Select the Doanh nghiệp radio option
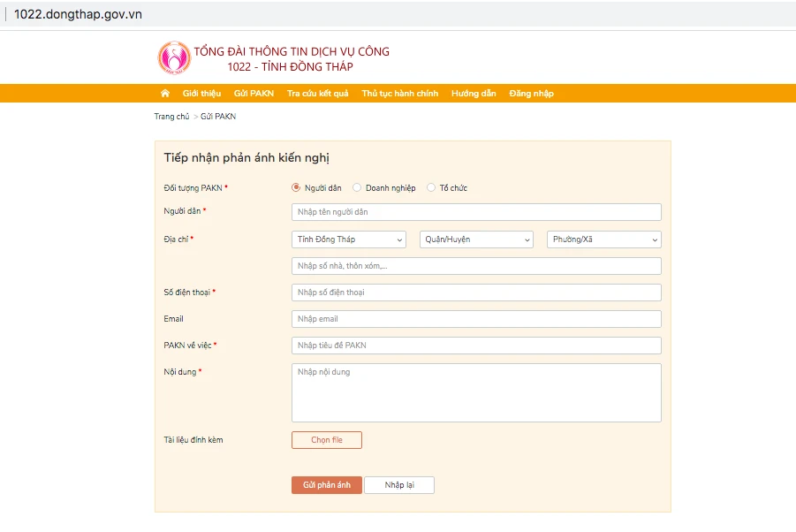796x532 pixels. tap(357, 187)
